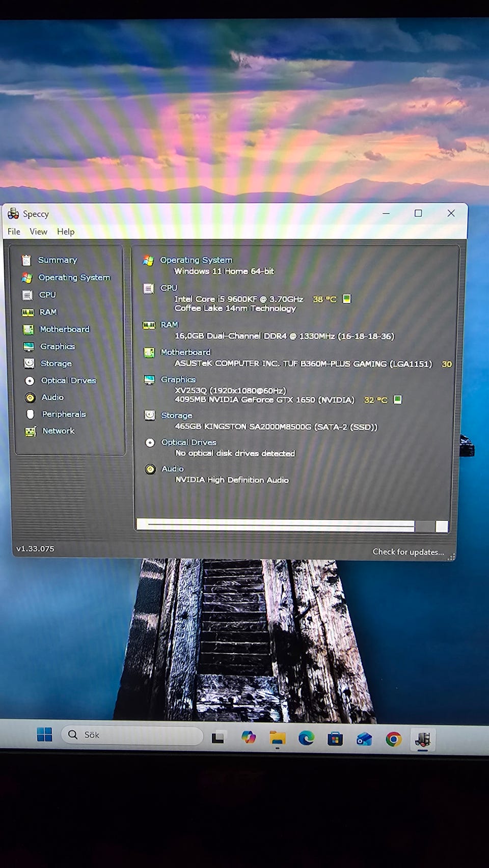
Task: Open Task View from the taskbar
Action: coord(218,737)
